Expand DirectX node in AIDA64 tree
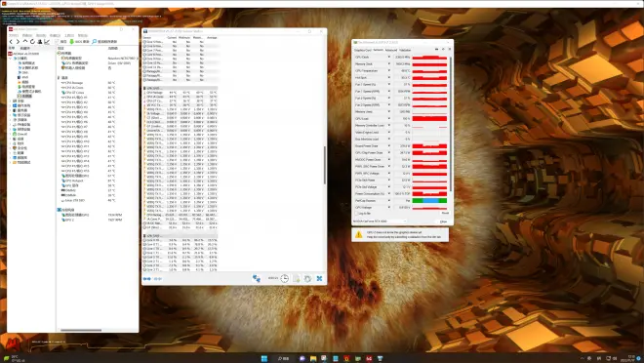The width and height of the screenshot is (644, 363). [11, 134]
